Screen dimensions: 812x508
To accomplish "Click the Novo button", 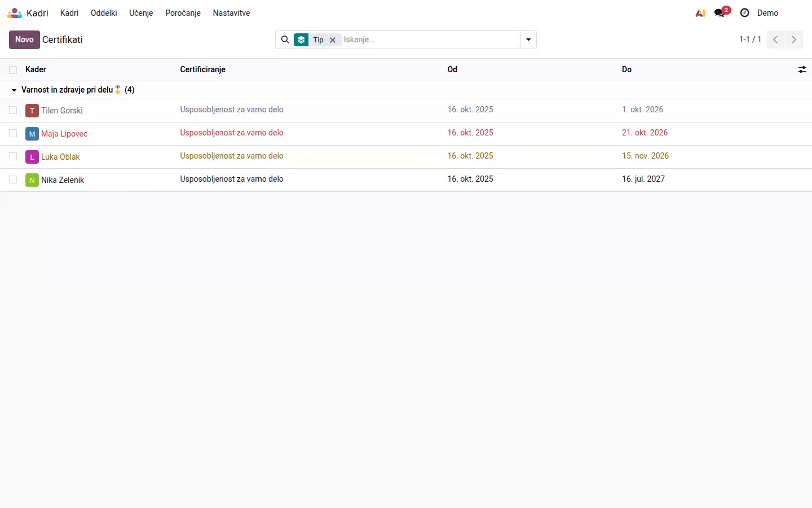I will (24, 40).
